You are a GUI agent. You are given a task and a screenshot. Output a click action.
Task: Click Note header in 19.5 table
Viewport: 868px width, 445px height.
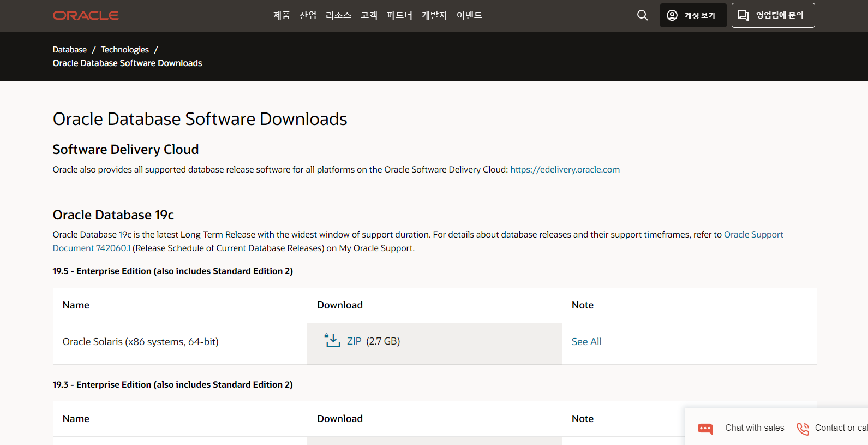(582, 305)
